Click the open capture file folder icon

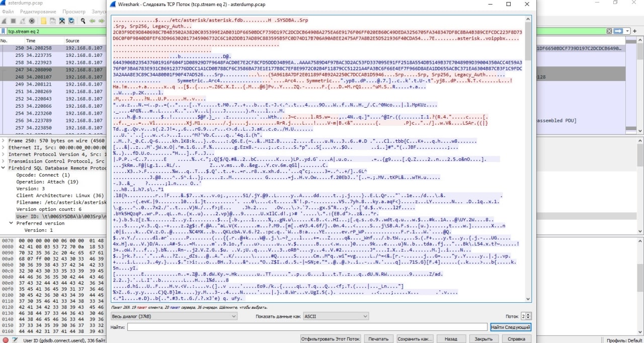[x=44, y=21]
